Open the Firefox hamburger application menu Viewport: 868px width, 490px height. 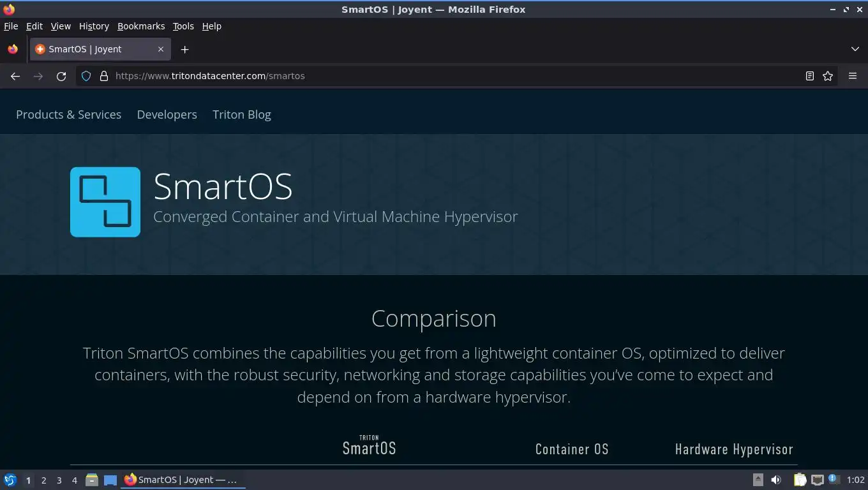pos(853,76)
